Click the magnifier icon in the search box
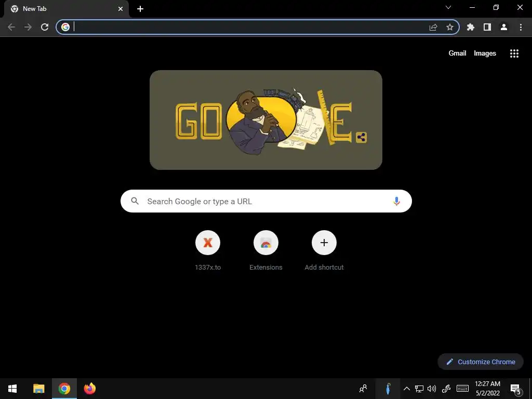The height and width of the screenshot is (399, 532). (135, 201)
